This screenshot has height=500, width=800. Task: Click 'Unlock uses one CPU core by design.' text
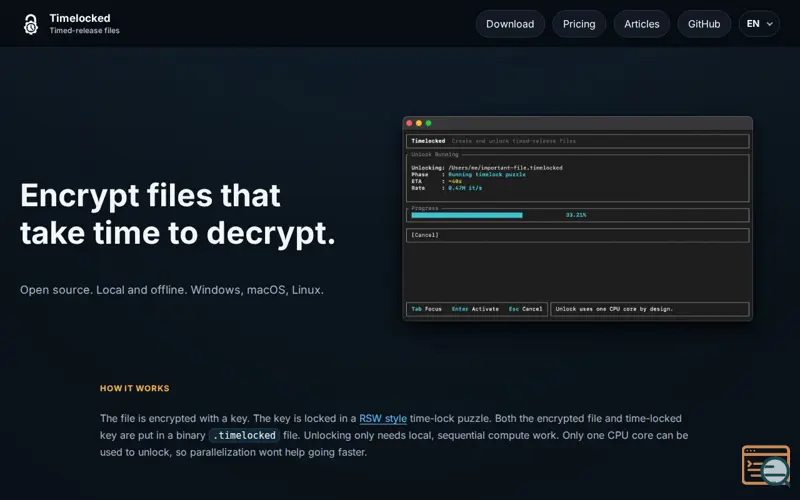(614, 309)
